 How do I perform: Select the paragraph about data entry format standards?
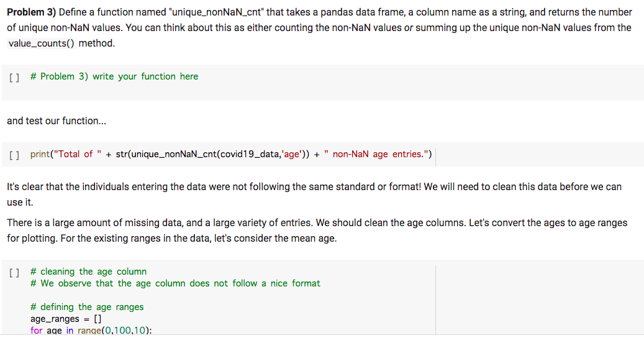314,194
